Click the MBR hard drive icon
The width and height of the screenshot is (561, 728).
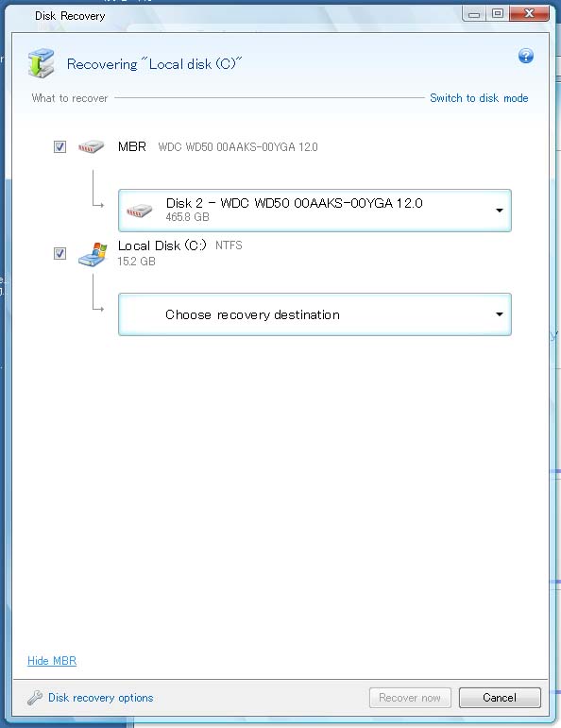coord(91,146)
